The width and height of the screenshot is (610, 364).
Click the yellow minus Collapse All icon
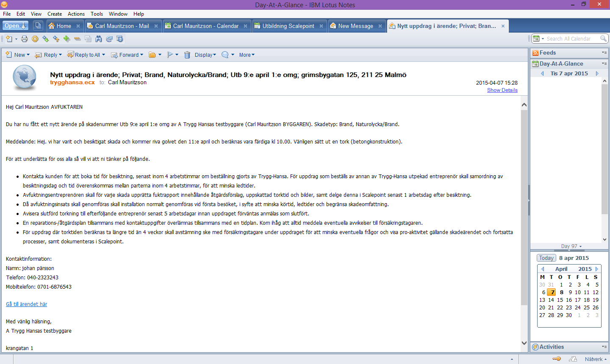[78, 39]
